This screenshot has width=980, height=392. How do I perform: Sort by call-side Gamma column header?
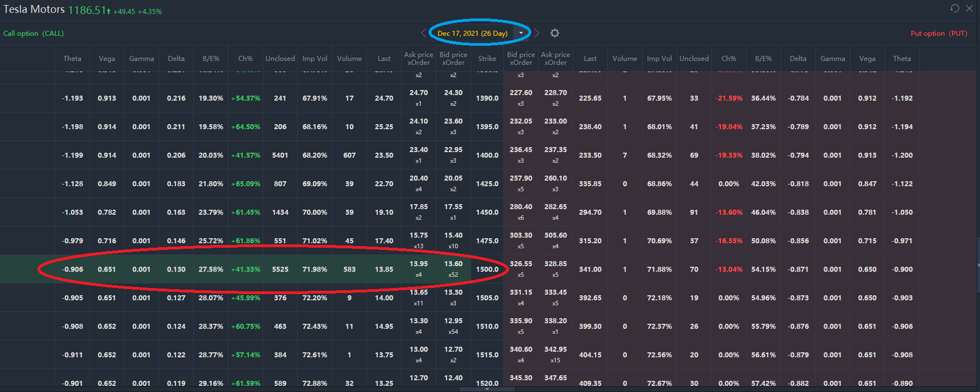point(141,58)
